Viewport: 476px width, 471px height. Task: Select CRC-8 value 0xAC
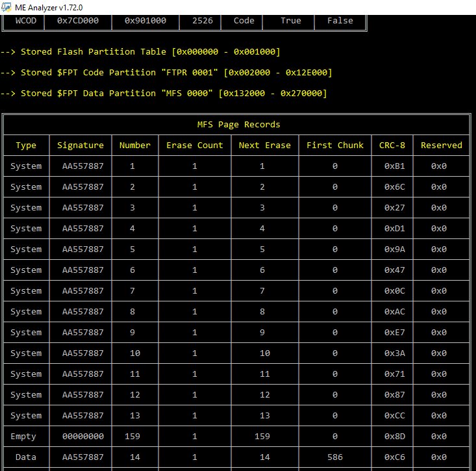395,312
